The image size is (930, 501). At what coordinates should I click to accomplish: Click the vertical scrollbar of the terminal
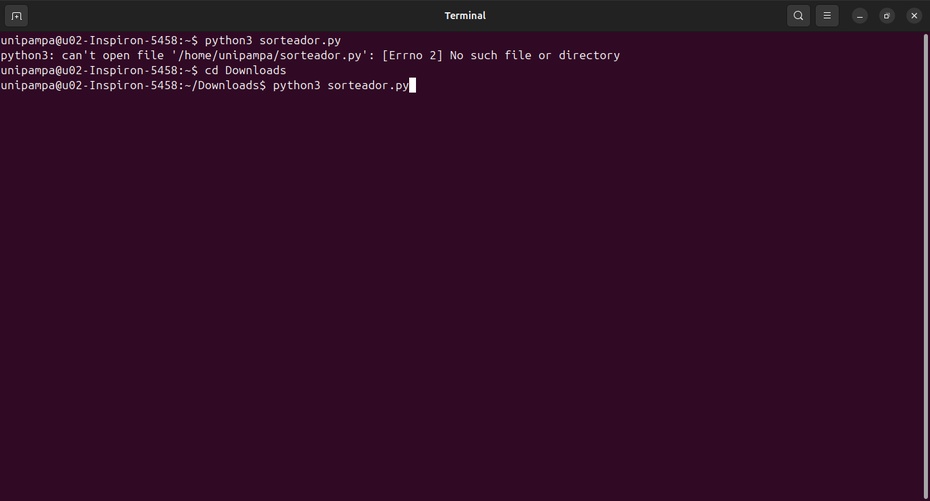926,266
